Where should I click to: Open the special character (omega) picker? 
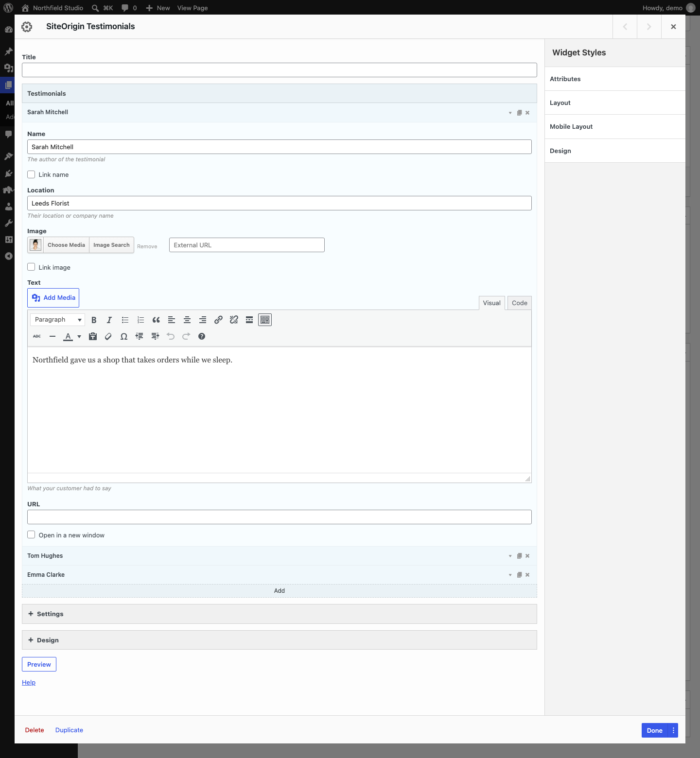(x=124, y=336)
